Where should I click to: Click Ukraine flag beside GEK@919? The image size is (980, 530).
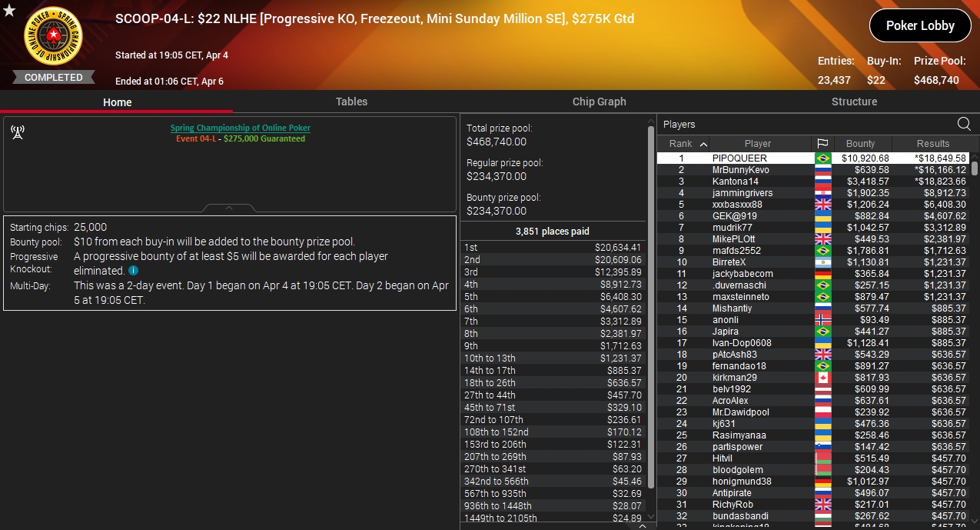pyautogui.click(x=823, y=215)
